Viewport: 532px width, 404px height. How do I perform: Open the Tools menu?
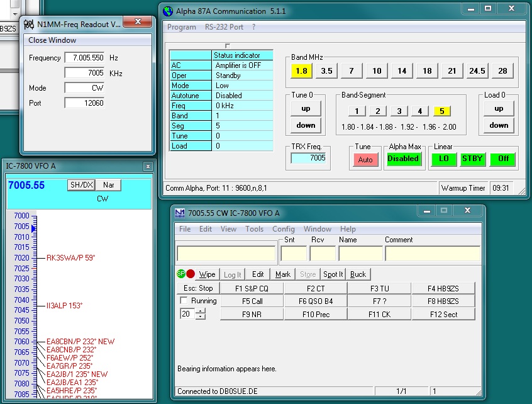tap(255, 229)
